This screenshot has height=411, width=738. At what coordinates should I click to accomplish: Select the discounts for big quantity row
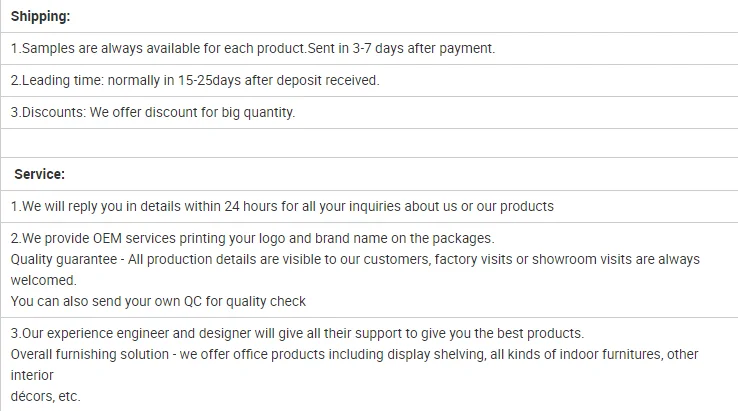[x=153, y=112]
